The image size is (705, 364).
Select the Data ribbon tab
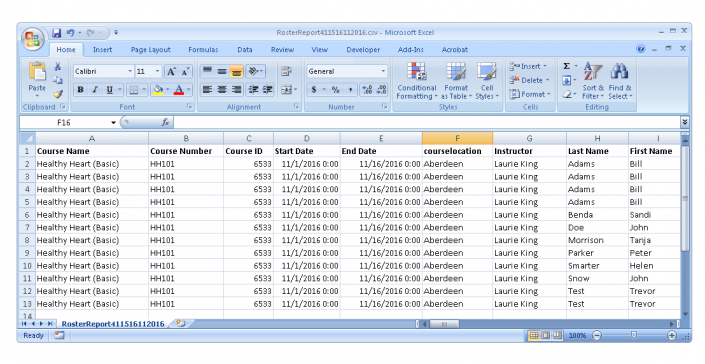click(245, 49)
